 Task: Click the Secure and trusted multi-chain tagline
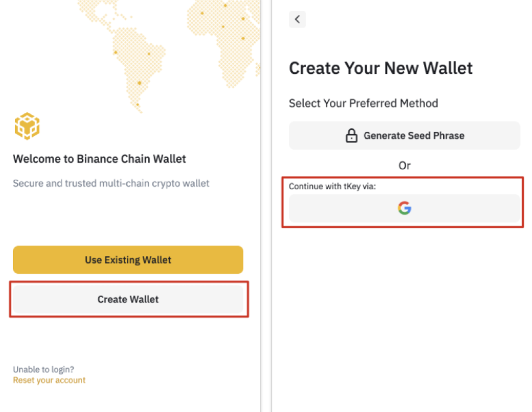point(111,183)
